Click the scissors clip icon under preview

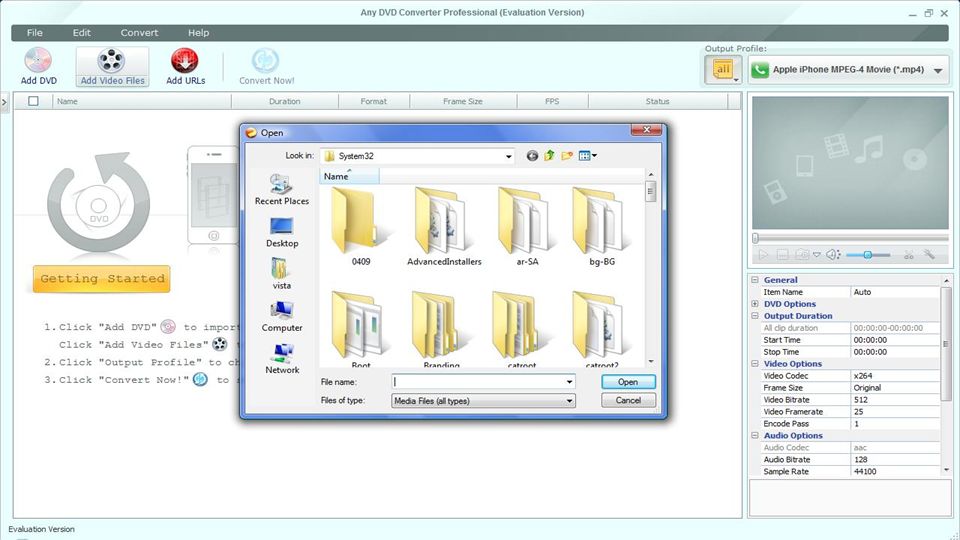click(909, 255)
